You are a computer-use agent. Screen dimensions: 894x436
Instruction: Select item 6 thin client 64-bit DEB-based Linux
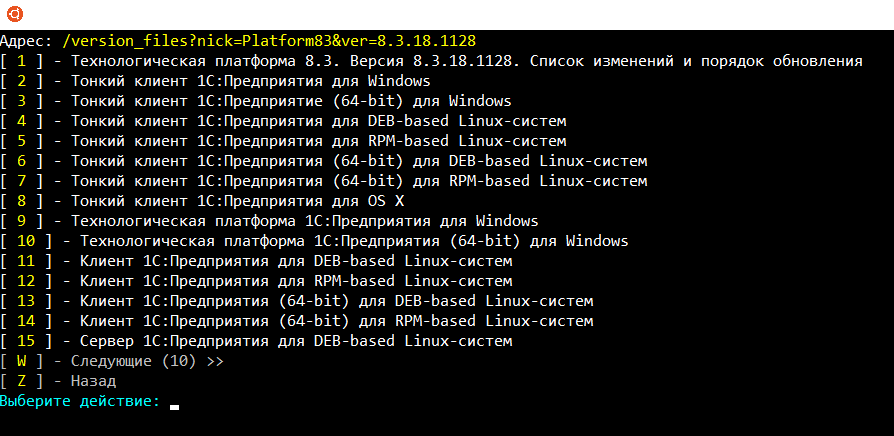coord(324,161)
